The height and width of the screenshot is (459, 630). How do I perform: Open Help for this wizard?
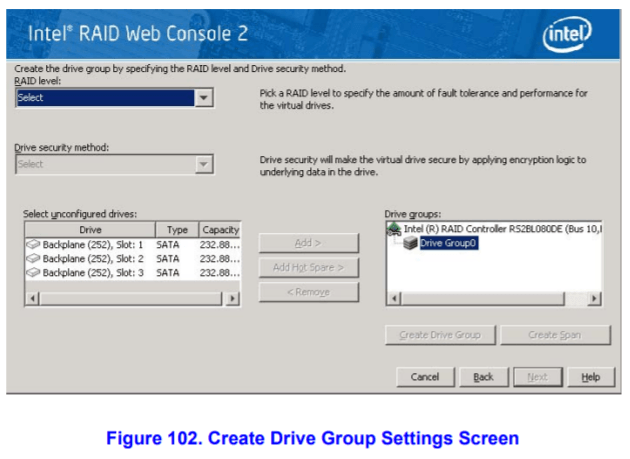click(591, 377)
